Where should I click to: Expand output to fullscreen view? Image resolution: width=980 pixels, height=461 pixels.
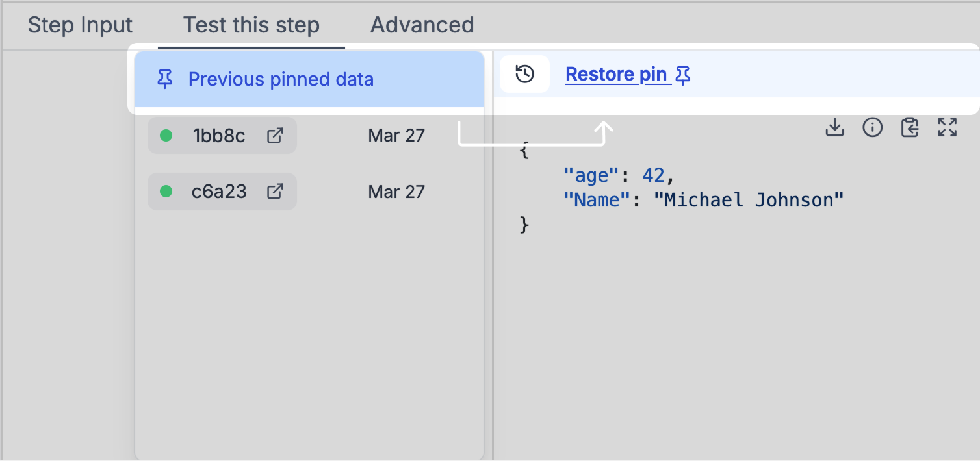tap(948, 127)
